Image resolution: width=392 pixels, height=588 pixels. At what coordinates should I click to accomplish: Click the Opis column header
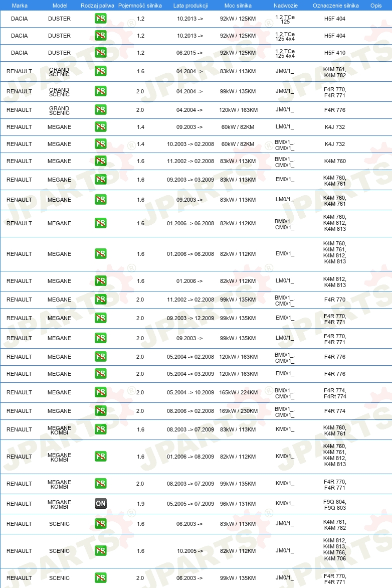point(376,6)
